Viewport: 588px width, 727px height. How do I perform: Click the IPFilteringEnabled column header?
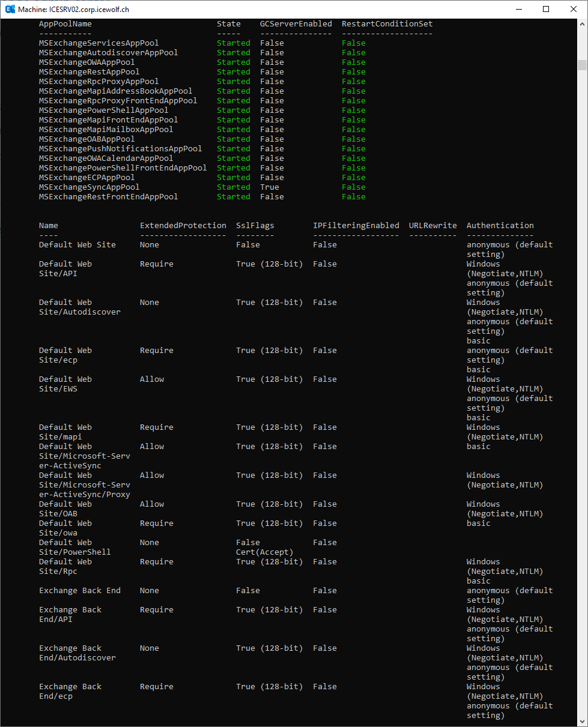pos(356,226)
